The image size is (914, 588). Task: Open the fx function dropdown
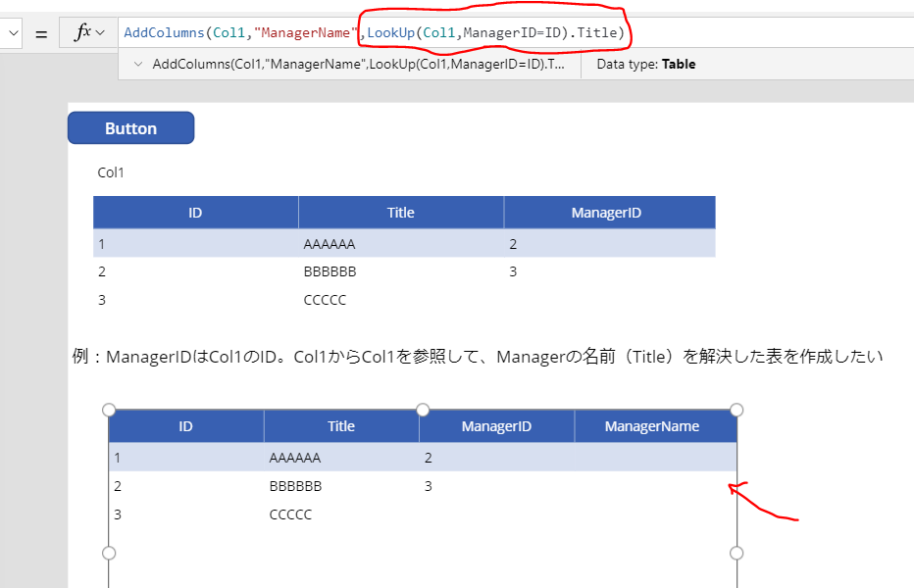click(89, 32)
